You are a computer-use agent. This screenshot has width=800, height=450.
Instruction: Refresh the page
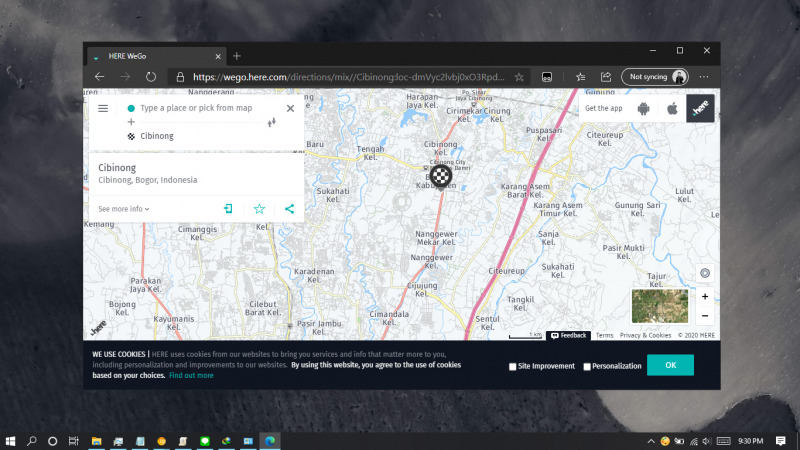151,77
